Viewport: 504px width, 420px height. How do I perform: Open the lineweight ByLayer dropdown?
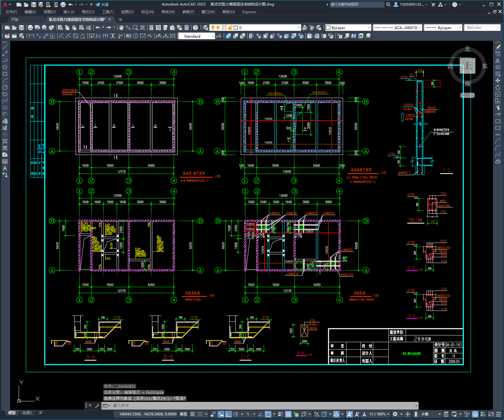click(443, 28)
